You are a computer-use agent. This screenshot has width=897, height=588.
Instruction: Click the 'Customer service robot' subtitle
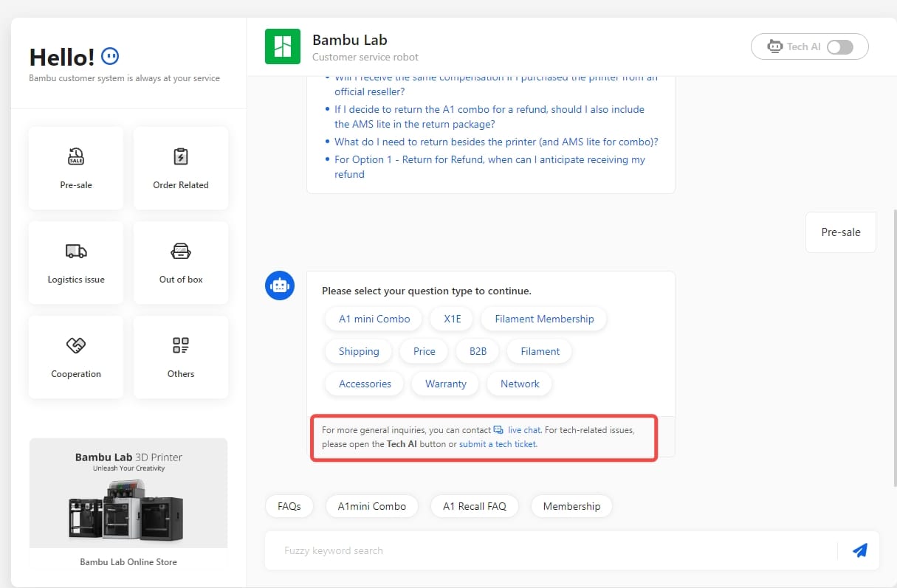pyautogui.click(x=365, y=57)
